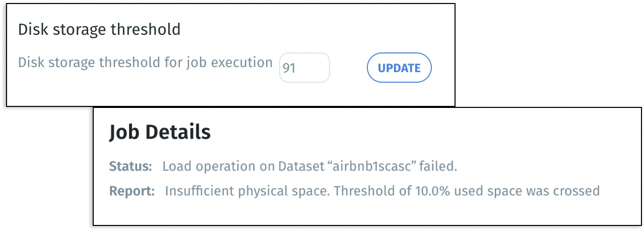This screenshot has width=644, height=231.
Task: Click the "Disk storage threshold" heading
Action: 99,29
